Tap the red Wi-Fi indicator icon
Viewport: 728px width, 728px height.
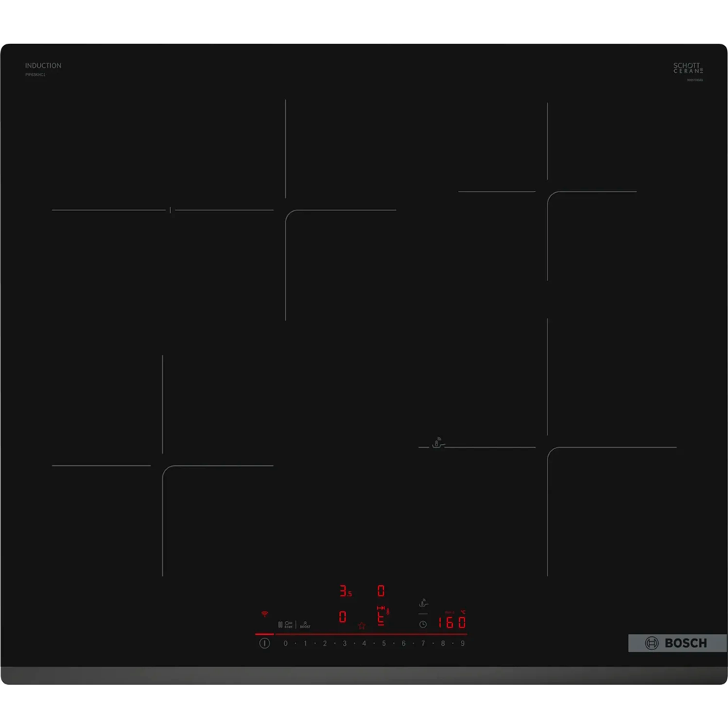click(264, 614)
